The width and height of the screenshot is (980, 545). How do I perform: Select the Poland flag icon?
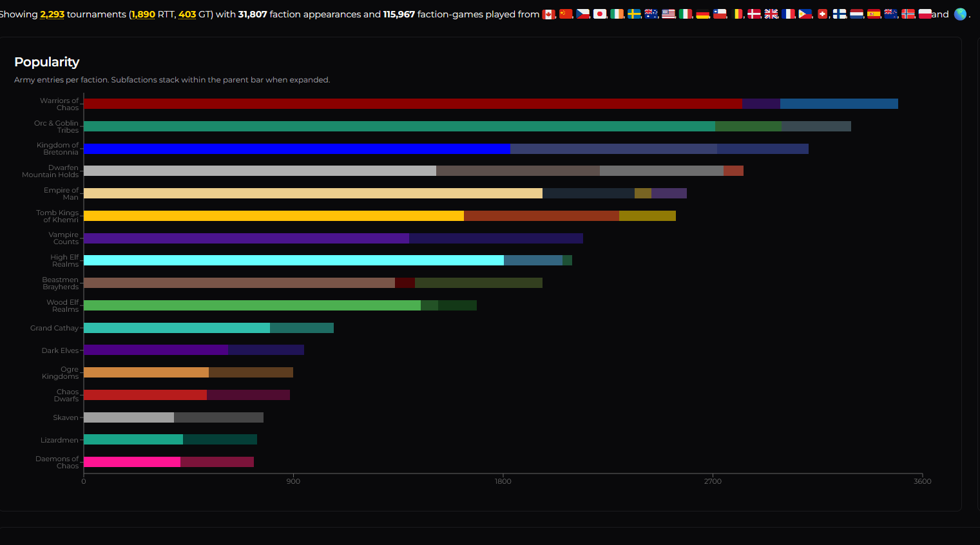(x=925, y=14)
